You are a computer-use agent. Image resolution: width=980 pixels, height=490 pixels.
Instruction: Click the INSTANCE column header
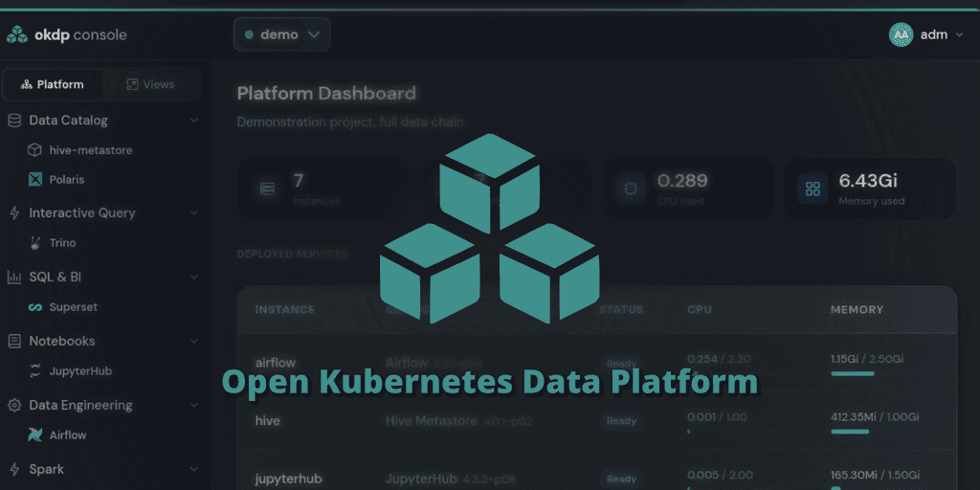[285, 309]
